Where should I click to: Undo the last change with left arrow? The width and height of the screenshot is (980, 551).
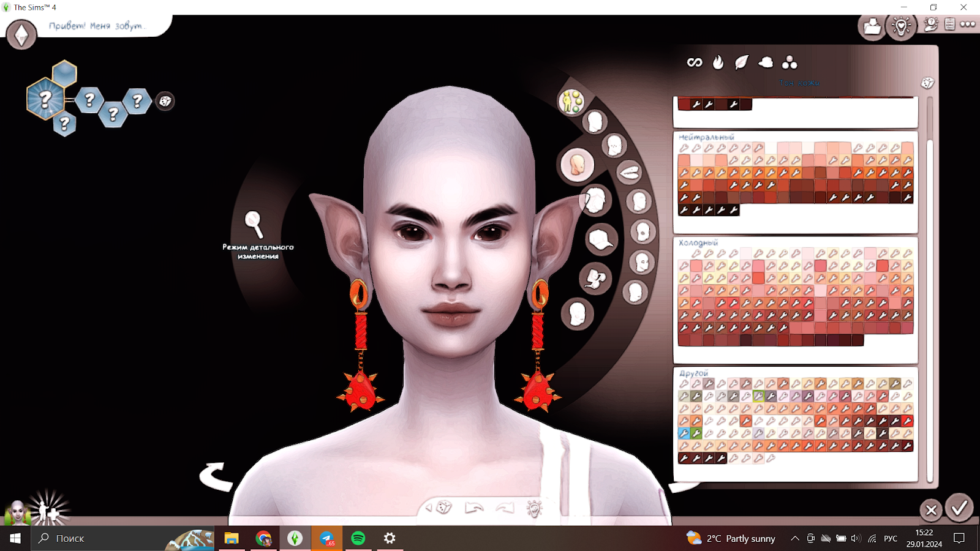coord(474,508)
